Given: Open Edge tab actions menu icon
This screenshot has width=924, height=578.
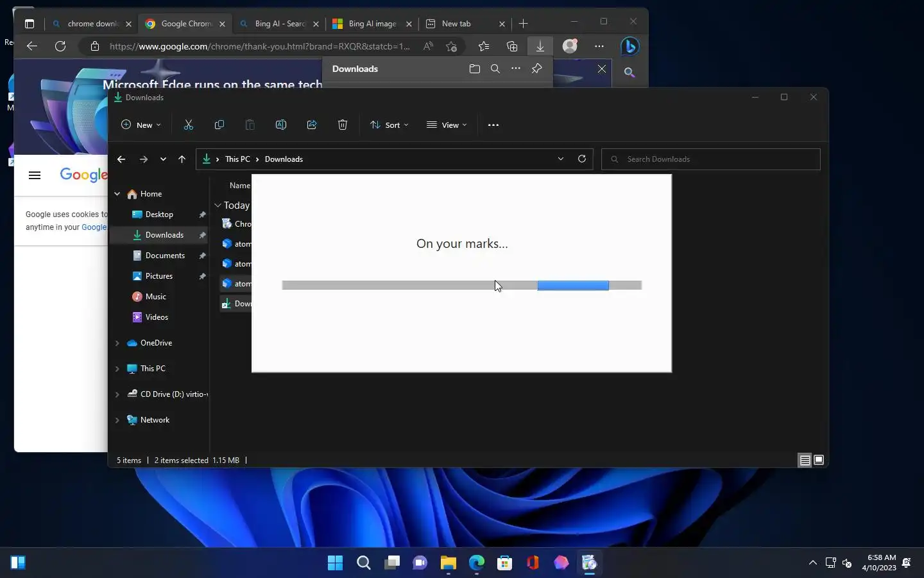Looking at the screenshot, I should pos(30,24).
